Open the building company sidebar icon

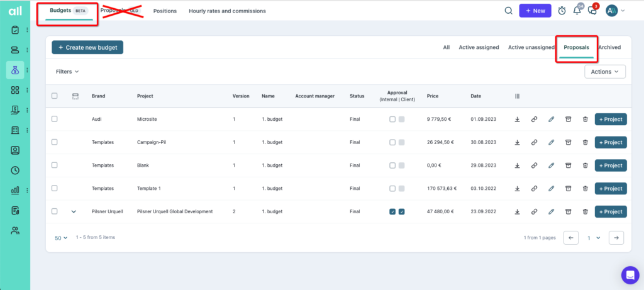[x=15, y=130]
